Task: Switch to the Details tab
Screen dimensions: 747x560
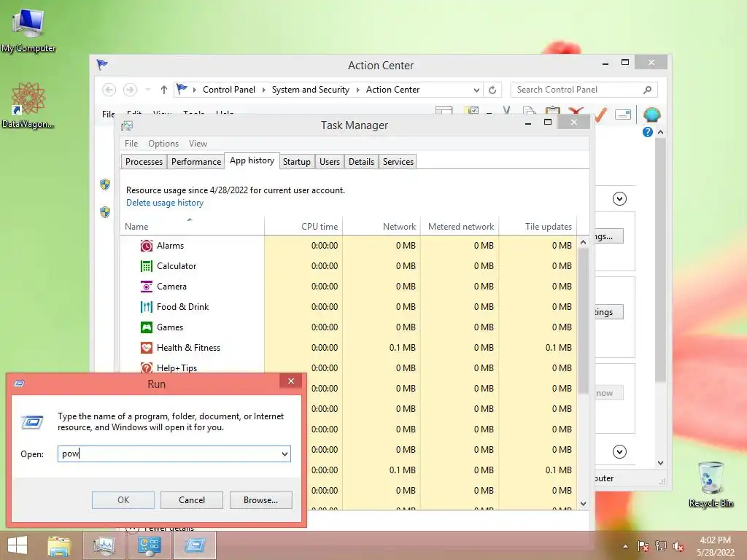Action: coord(361,162)
